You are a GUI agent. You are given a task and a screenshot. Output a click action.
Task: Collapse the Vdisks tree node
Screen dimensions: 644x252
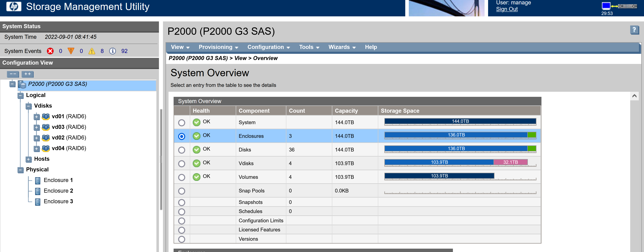pyautogui.click(x=28, y=106)
